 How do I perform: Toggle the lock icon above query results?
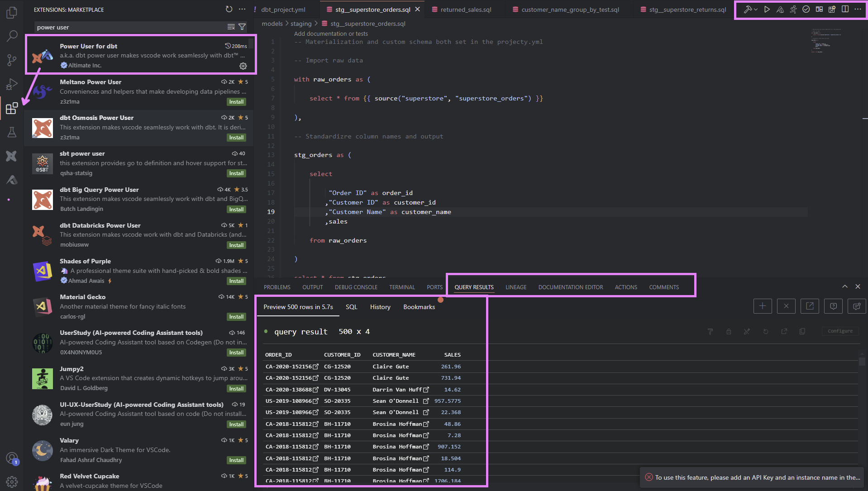tap(729, 331)
